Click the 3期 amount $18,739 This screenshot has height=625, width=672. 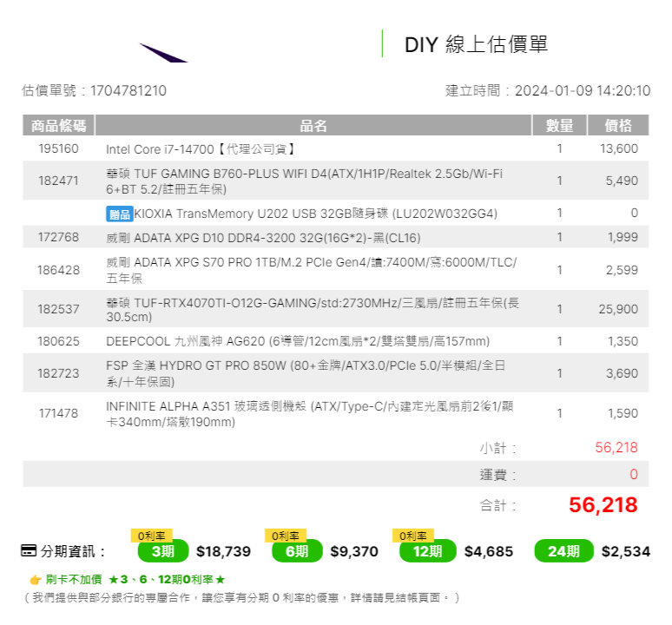[223, 551]
